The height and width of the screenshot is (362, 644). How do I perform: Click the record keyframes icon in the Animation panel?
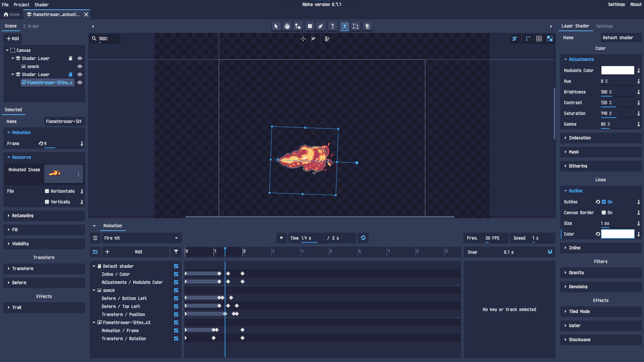point(95,252)
